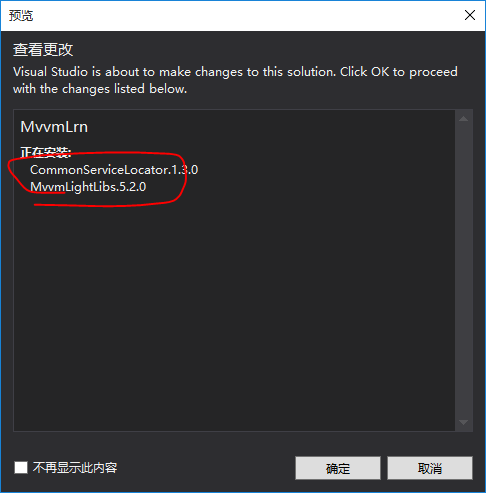The width and height of the screenshot is (486, 493).
Task: Click the blank title bar area beside 预览
Action: tap(247, 15)
